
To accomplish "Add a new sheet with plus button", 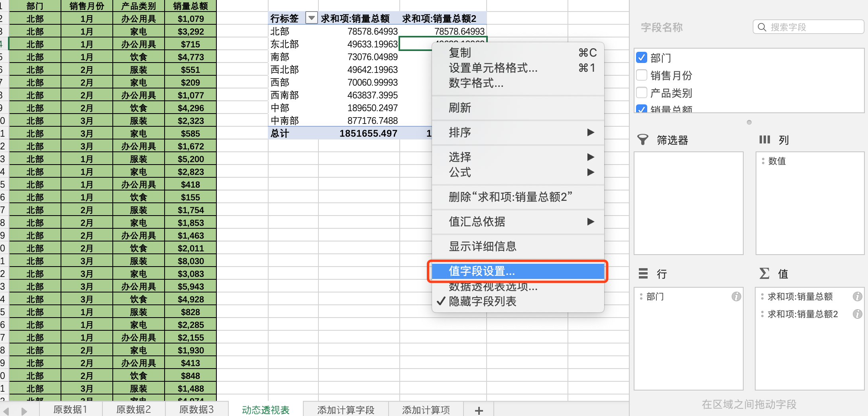I will point(479,410).
